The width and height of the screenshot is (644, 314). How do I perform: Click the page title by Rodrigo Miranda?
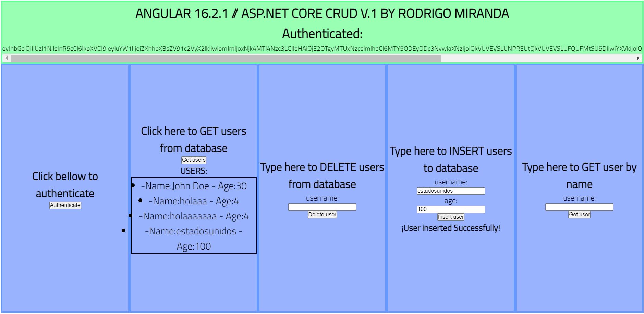pyautogui.click(x=322, y=14)
